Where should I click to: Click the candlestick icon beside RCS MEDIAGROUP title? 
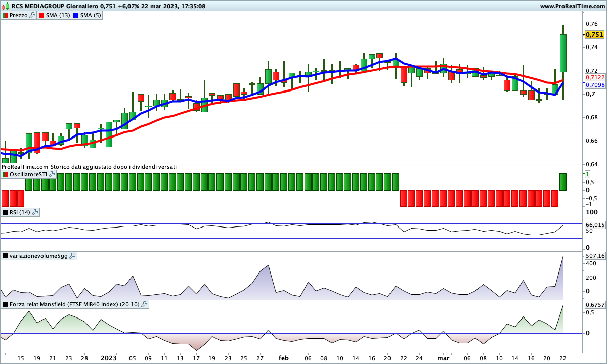5,6
